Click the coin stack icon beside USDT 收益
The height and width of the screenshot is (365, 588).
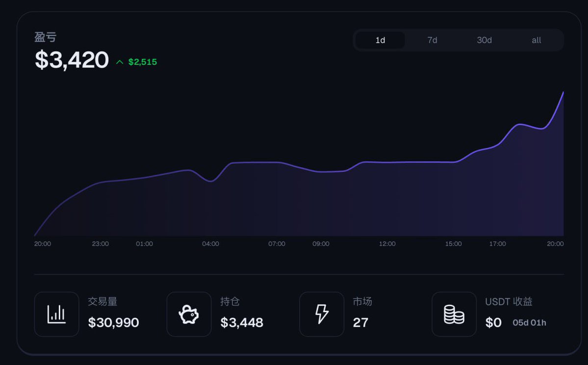coord(454,314)
